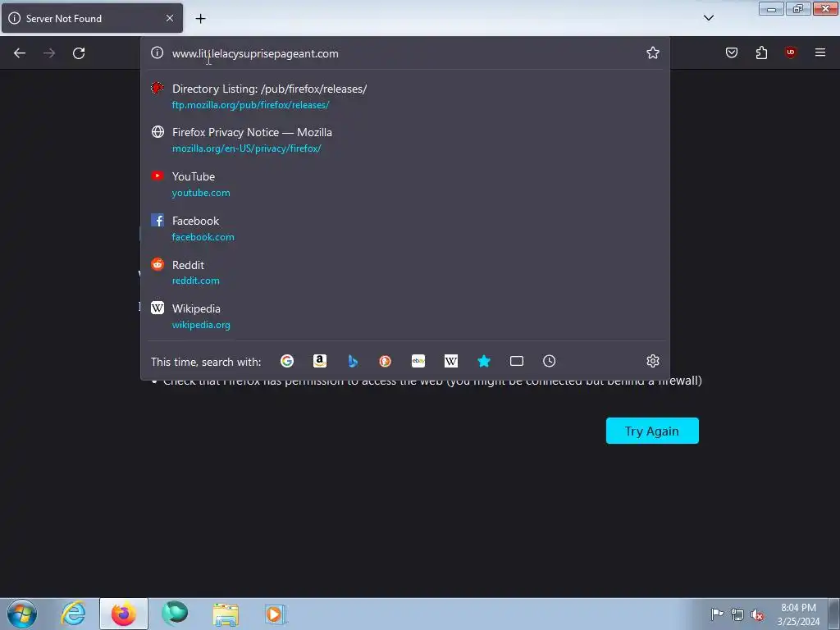
Task: Open the clock showing 8:04 PM
Action: pyautogui.click(x=798, y=614)
